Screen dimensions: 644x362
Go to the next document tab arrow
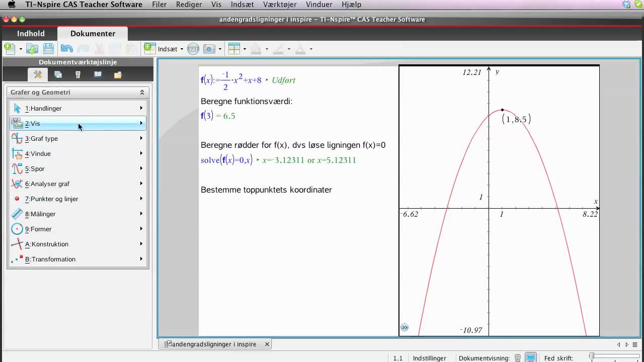click(627, 344)
